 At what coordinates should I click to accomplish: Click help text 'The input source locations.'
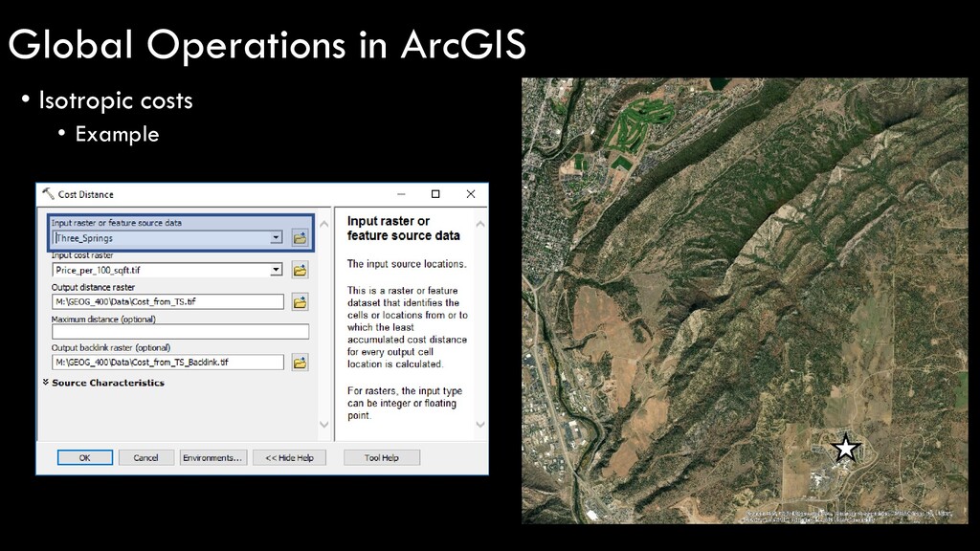click(x=407, y=264)
